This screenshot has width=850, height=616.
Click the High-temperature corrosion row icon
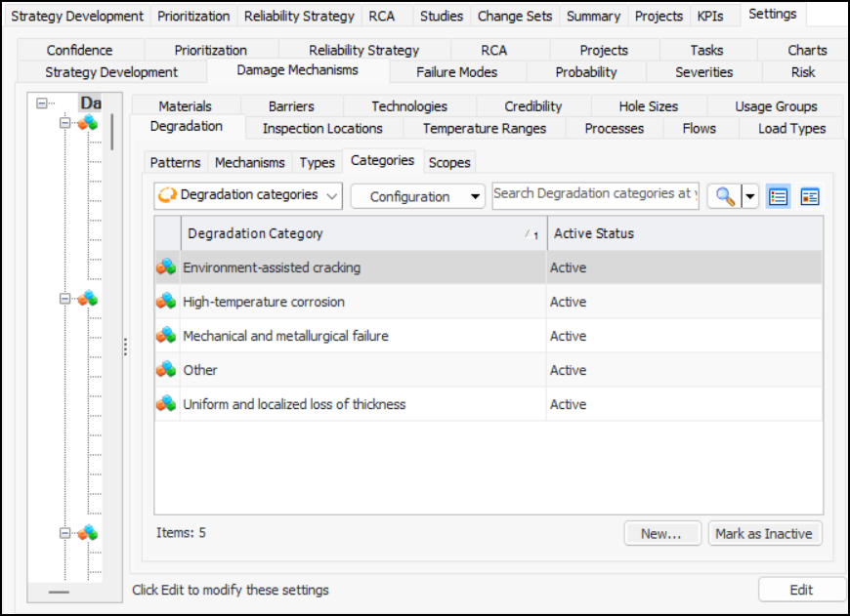tap(166, 302)
